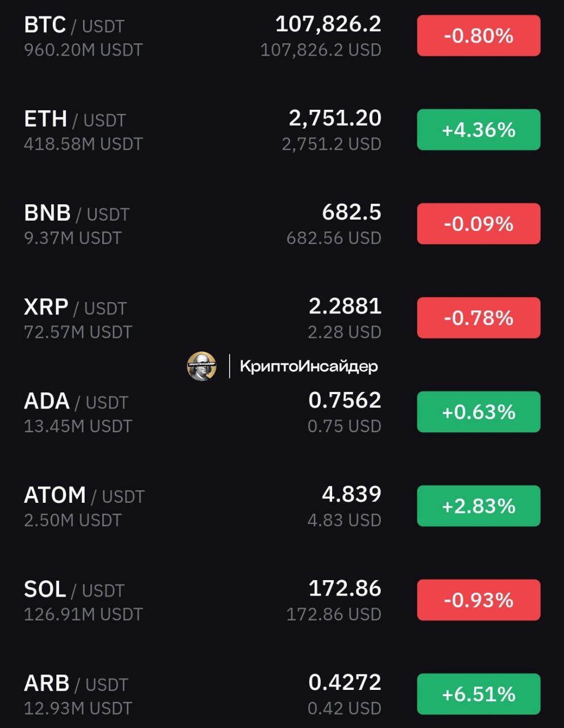The image size is (564, 728).
Task: Toggle the -0.09% BNB change badge
Action: pyautogui.click(x=479, y=224)
